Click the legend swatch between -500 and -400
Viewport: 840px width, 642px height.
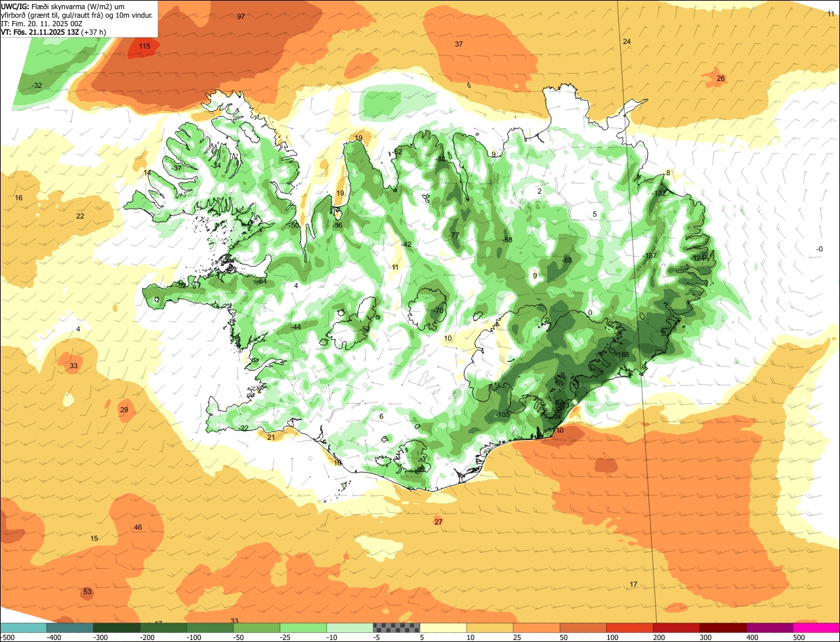(24, 628)
